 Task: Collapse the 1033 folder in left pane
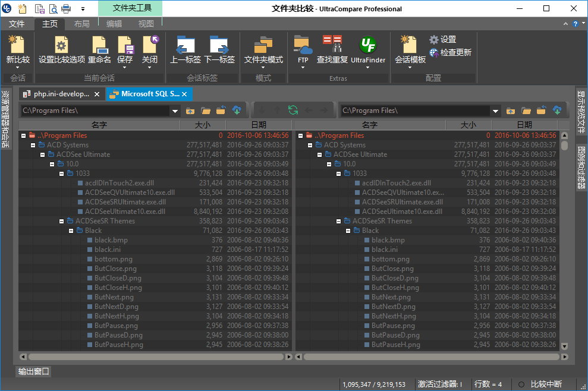click(x=61, y=174)
